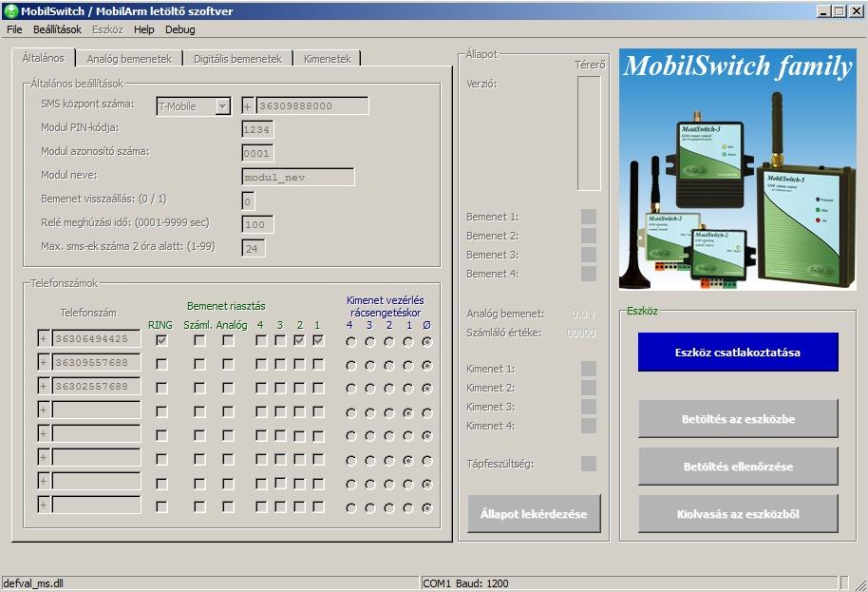Click the COM1 Baud: 1200 status text
868x592 pixels.
465,583
